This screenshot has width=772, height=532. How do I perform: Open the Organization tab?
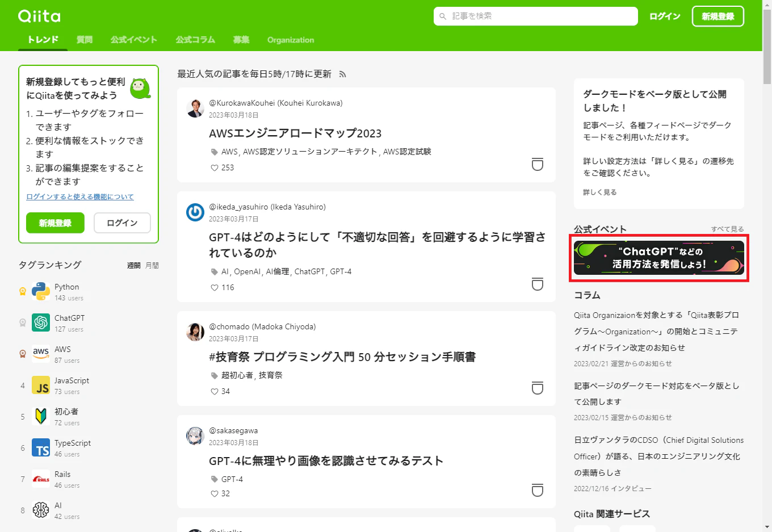point(291,40)
